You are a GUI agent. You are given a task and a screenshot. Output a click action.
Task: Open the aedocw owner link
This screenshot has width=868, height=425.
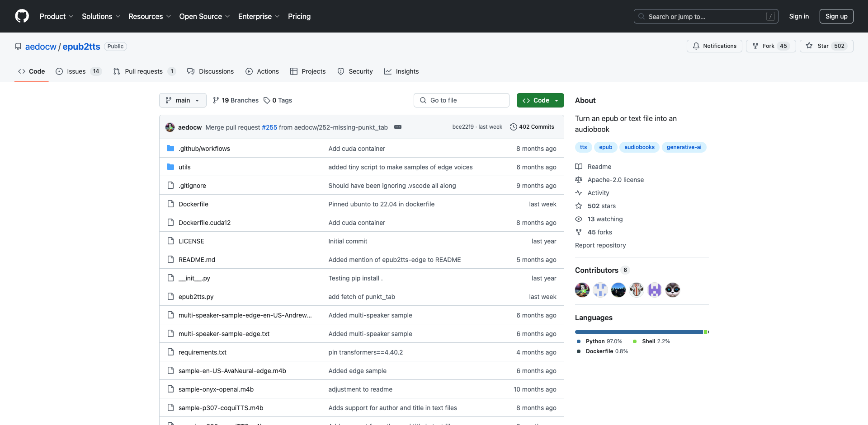click(41, 47)
